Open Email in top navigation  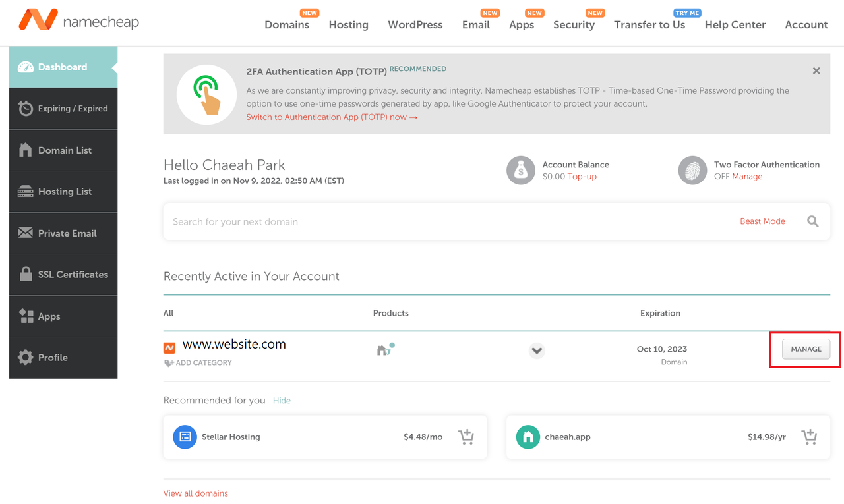pos(476,24)
